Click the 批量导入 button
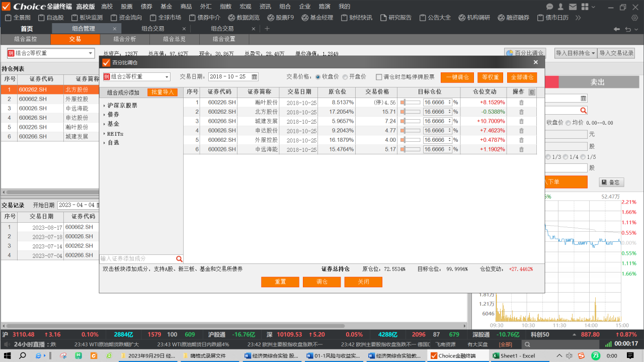 click(x=163, y=92)
